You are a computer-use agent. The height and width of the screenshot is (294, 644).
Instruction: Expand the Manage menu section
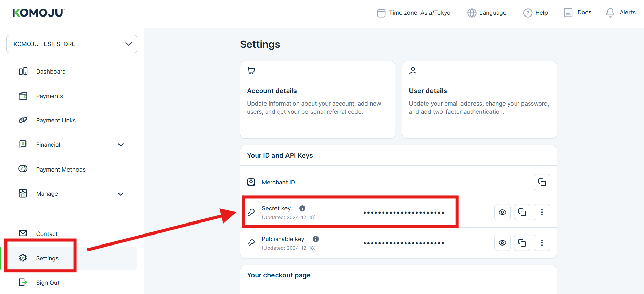click(121, 194)
